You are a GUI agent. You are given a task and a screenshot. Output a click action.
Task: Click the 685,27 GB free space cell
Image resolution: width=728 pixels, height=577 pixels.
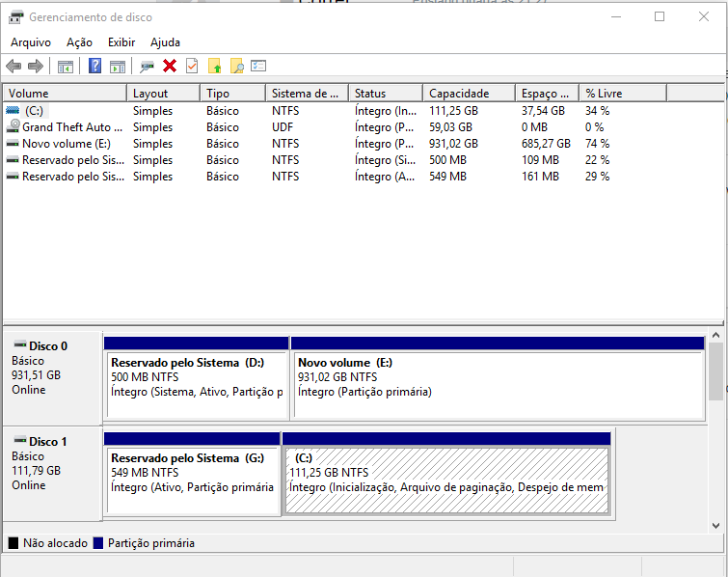point(546,144)
